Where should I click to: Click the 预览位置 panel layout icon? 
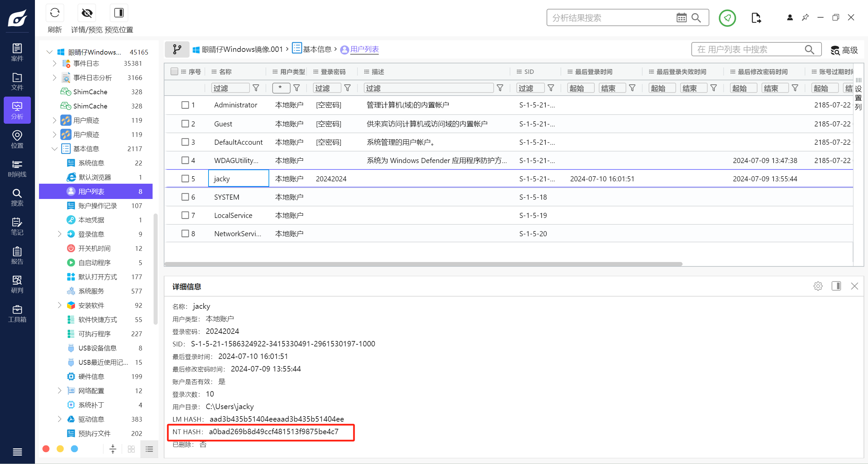click(119, 13)
